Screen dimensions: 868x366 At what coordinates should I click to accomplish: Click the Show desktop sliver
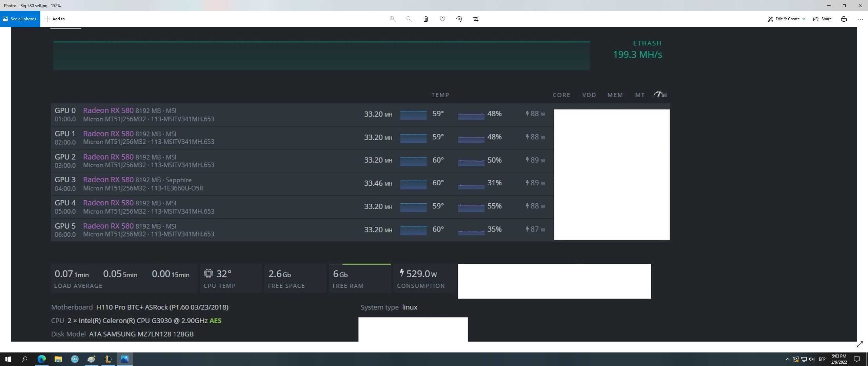pyautogui.click(x=867, y=359)
